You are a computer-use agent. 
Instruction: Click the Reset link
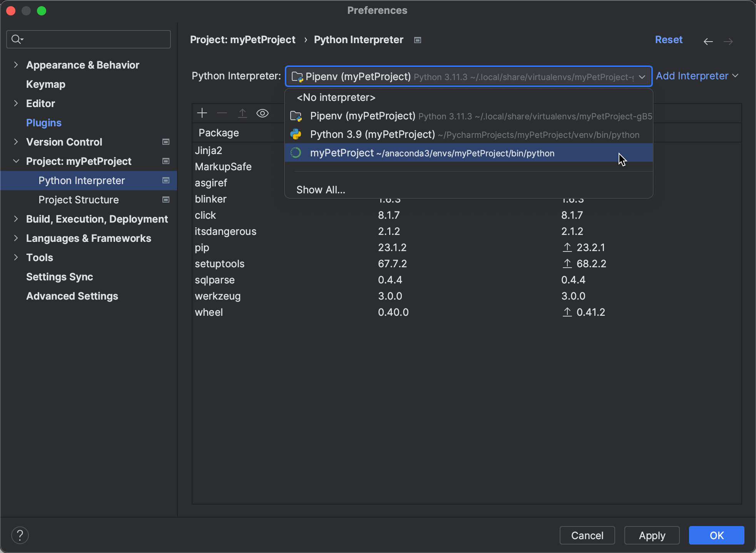(669, 39)
